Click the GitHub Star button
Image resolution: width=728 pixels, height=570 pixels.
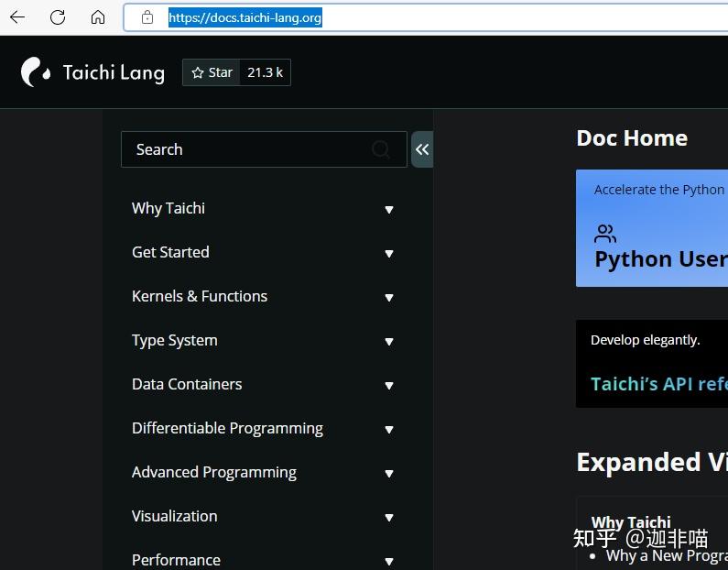pos(212,72)
